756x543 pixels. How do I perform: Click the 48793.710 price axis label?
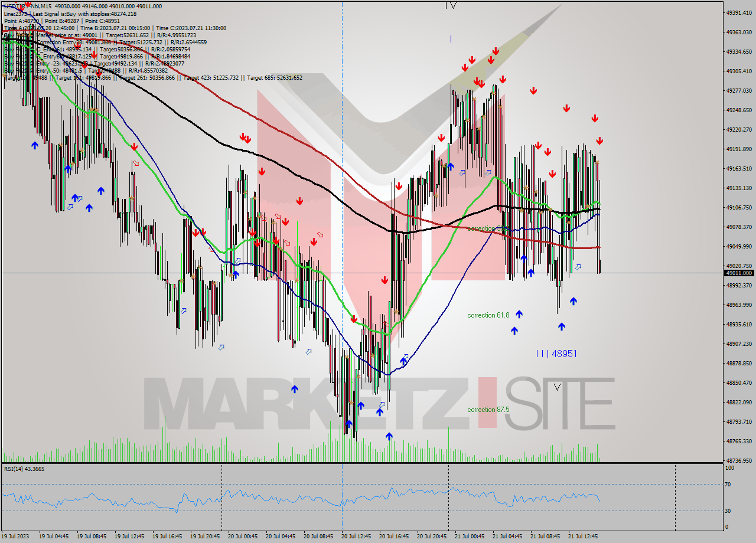pos(740,421)
